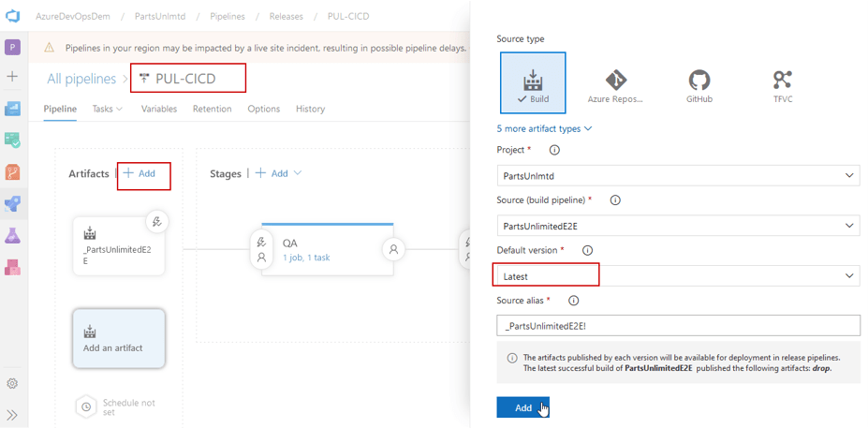Open Pipelines rocket icon in sidebar

tap(13, 203)
